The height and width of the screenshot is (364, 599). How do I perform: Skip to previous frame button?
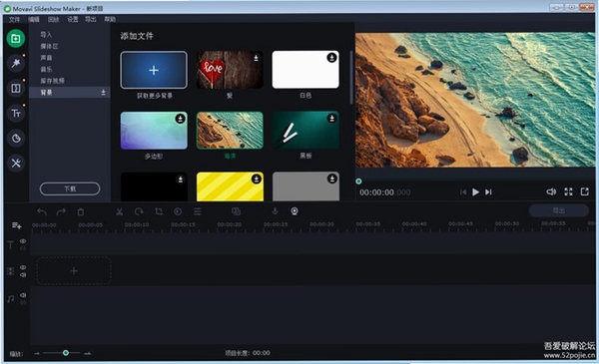click(x=463, y=191)
